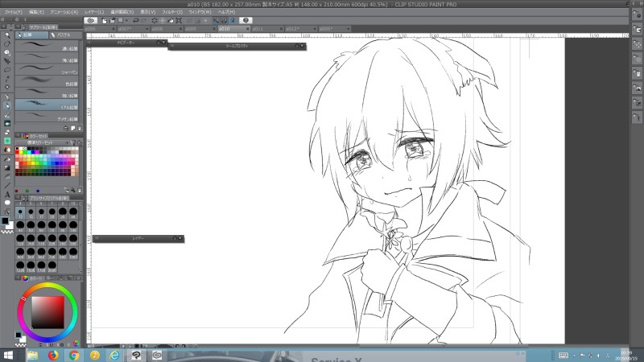
Task: Select the Brush tool
Action: point(7,115)
